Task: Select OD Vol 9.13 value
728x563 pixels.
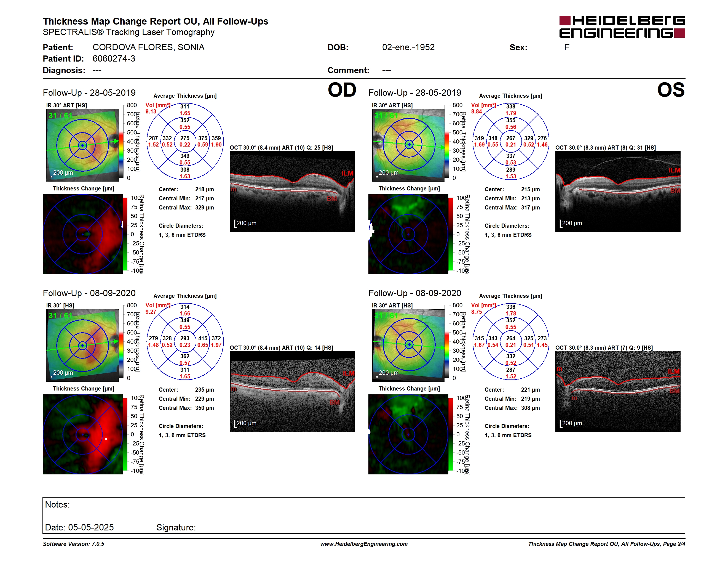Action: pyautogui.click(x=151, y=112)
